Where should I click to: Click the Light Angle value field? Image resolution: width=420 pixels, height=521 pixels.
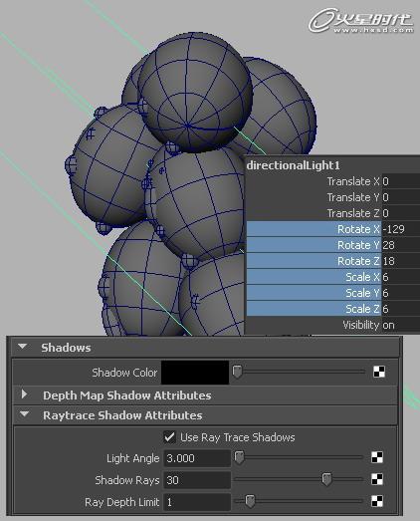[x=197, y=458]
